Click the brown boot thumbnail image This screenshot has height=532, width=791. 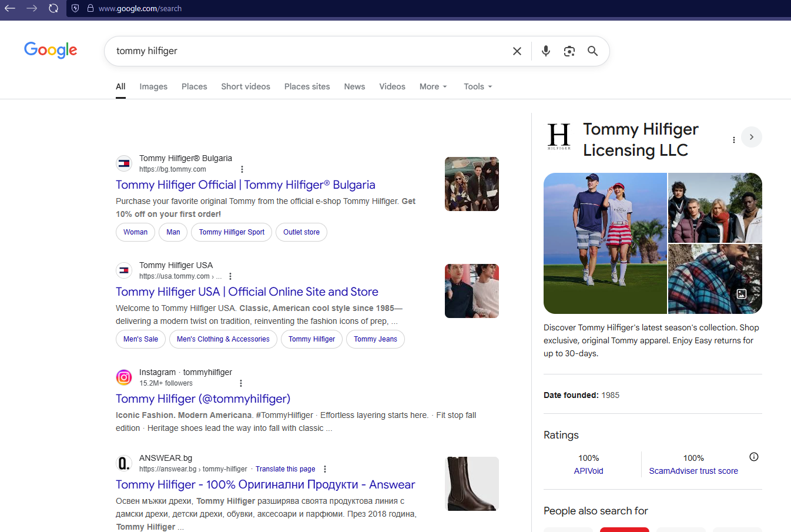(x=471, y=484)
